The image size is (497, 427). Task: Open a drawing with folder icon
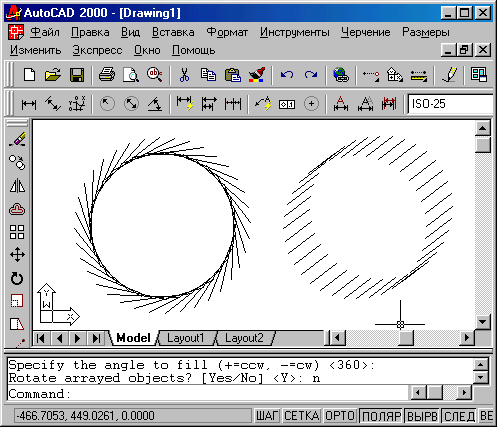coord(53,75)
